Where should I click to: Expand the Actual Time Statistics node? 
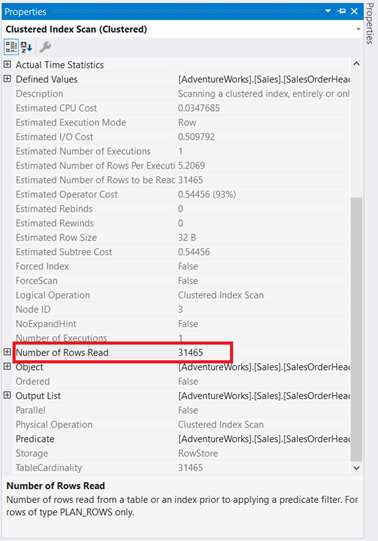pyautogui.click(x=7, y=64)
